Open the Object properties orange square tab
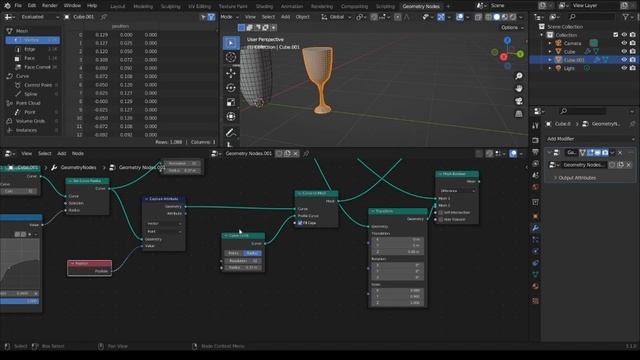 [536, 216]
